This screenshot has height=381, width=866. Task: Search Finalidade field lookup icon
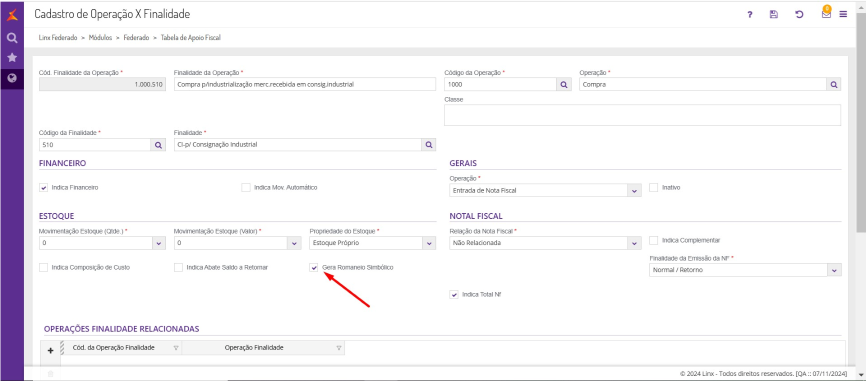[x=429, y=145]
